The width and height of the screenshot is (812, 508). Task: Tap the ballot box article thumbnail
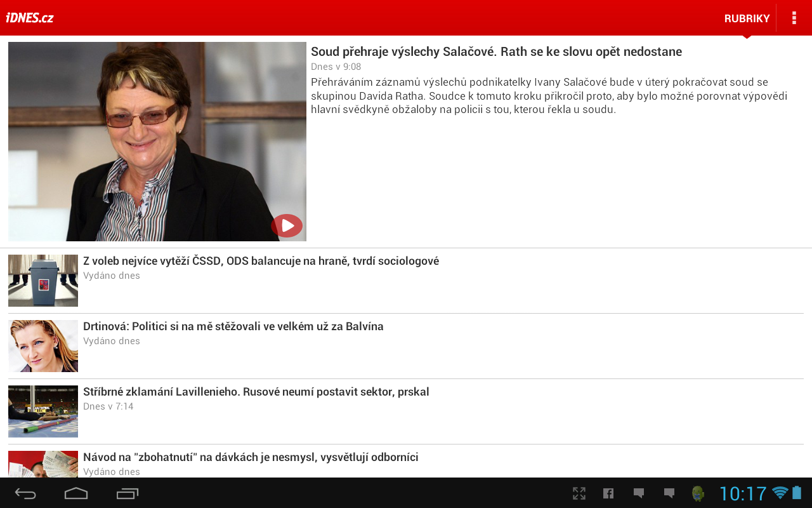(43, 280)
